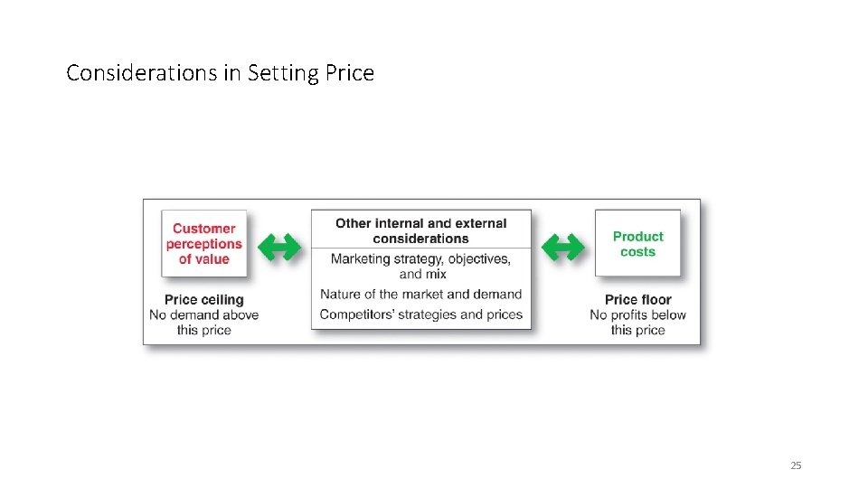Select the bold Price ceiling label
The height and width of the screenshot is (488, 868).
pos(204,299)
